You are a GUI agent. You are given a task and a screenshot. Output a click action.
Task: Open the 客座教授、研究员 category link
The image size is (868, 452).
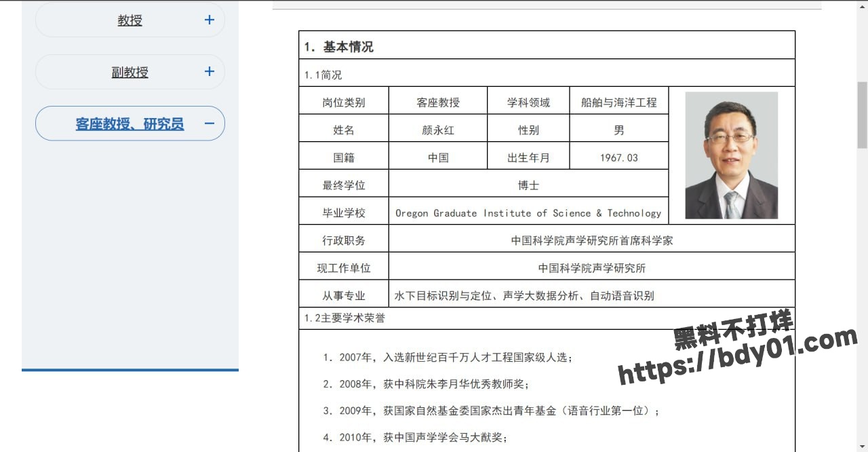[x=130, y=124]
